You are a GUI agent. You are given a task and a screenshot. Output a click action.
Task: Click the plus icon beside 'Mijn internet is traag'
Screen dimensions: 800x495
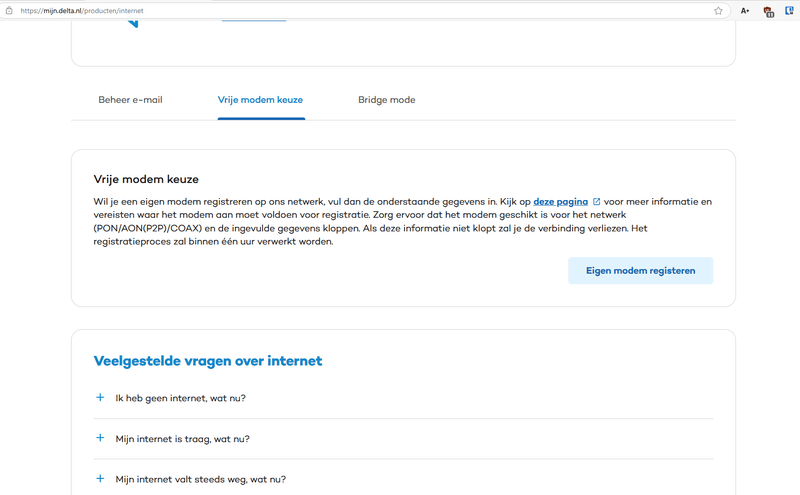tap(100, 438)
